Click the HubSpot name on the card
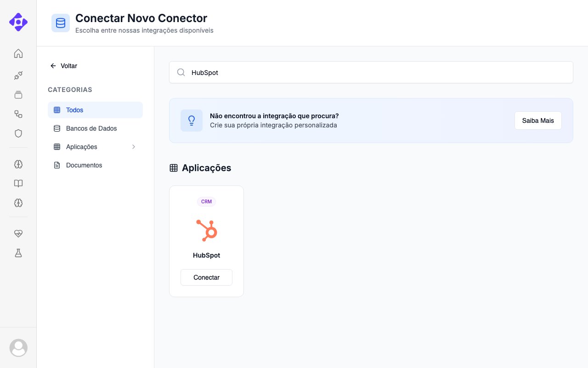Viewport: 588px width, 368px height. point(206,255)
